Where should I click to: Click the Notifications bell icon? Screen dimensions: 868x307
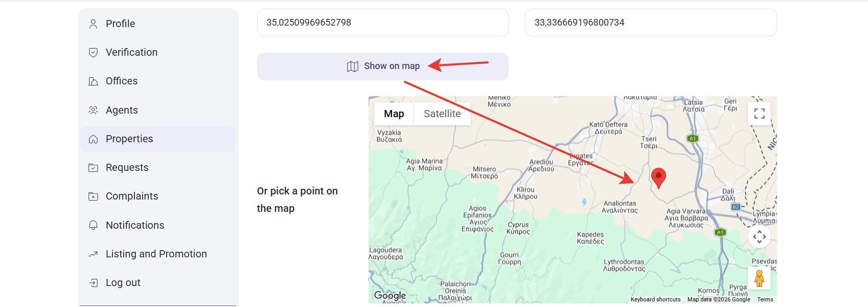point(93,225)
